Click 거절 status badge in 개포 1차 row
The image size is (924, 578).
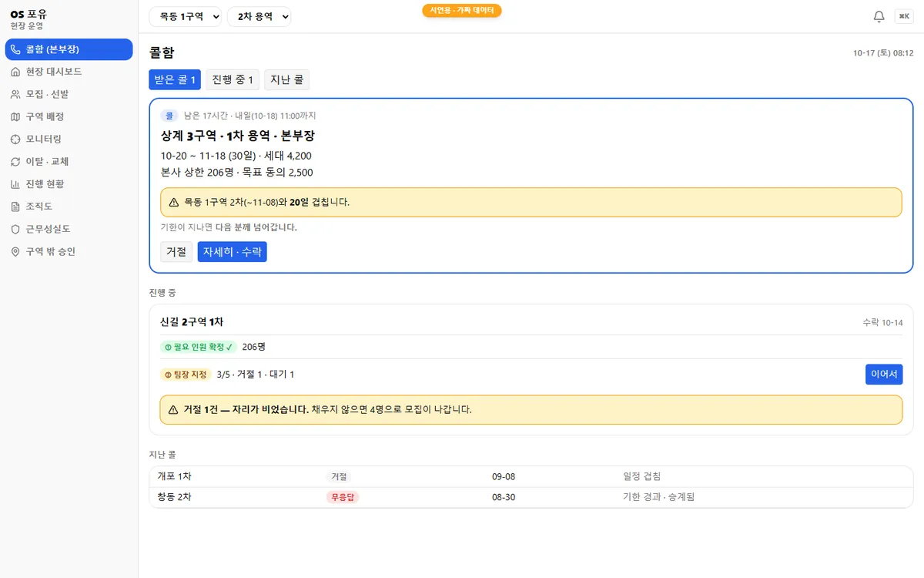pos(339,477)
